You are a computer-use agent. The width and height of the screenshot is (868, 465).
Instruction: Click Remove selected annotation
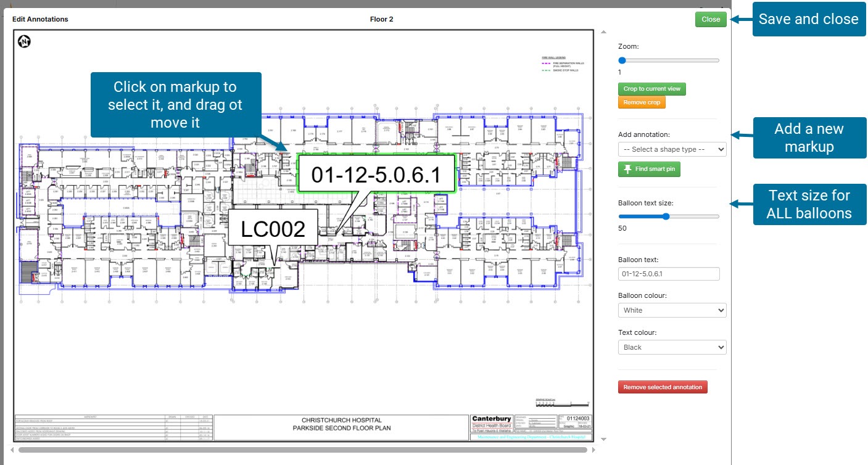pos(663,387)
